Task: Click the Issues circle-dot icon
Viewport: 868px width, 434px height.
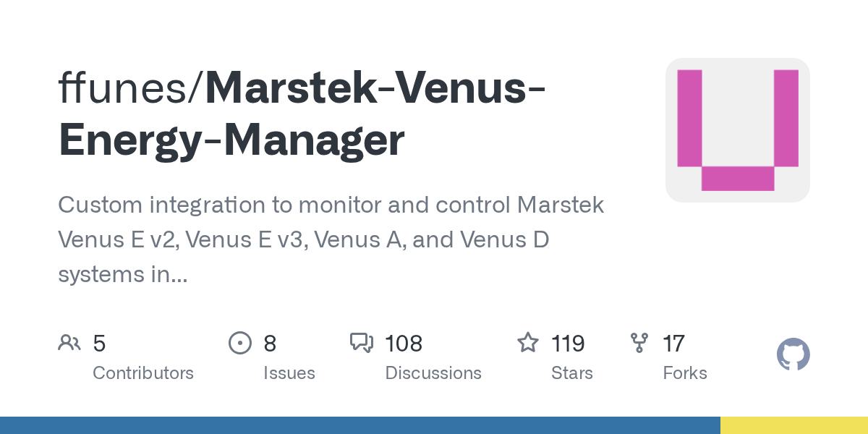Action: tap(239, 343)
